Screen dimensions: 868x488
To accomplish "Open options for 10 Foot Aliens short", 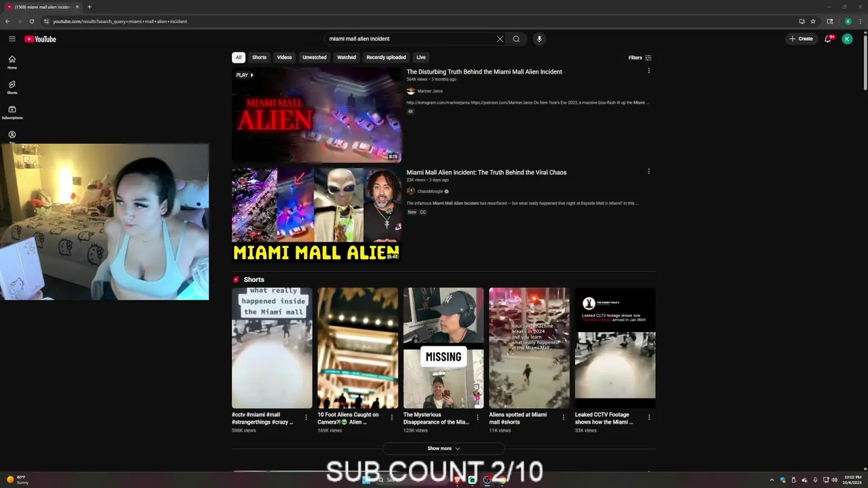I will point(391,418).
